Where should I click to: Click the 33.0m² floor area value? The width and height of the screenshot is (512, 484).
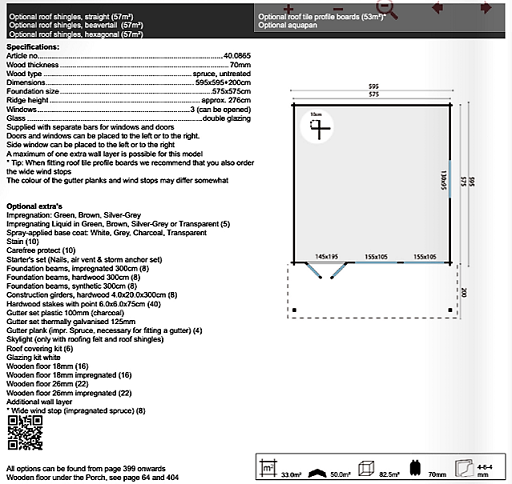[291, 474]
